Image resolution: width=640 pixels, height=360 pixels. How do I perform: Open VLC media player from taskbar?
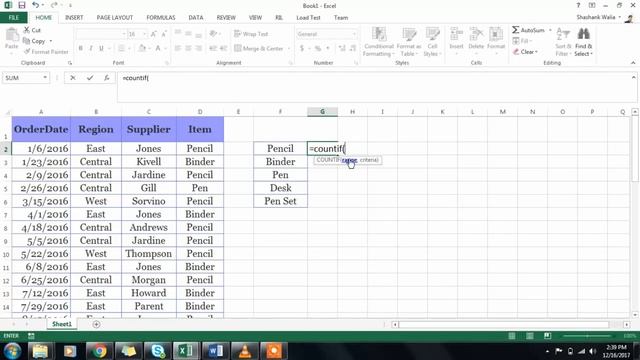[245, 351]
